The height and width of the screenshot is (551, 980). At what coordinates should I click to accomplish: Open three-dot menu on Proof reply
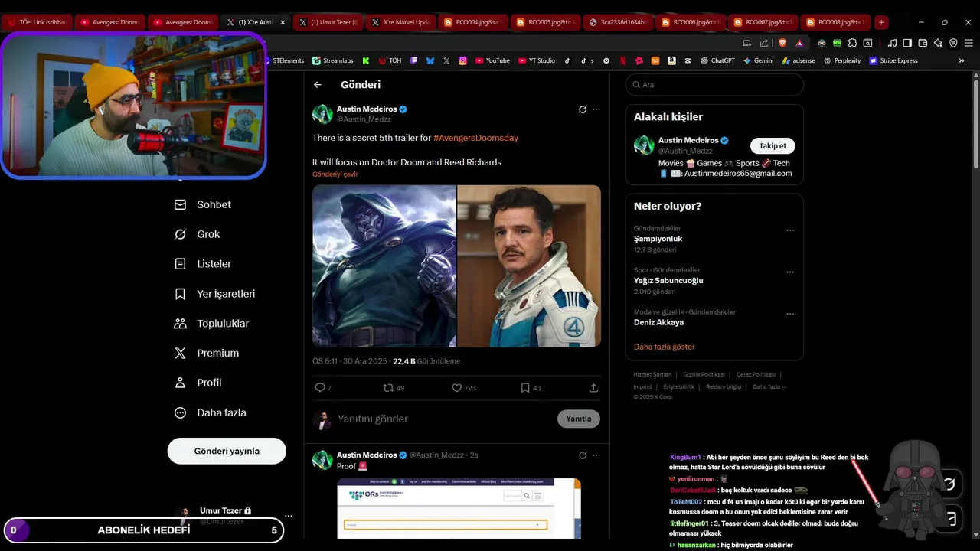[596, 455]
